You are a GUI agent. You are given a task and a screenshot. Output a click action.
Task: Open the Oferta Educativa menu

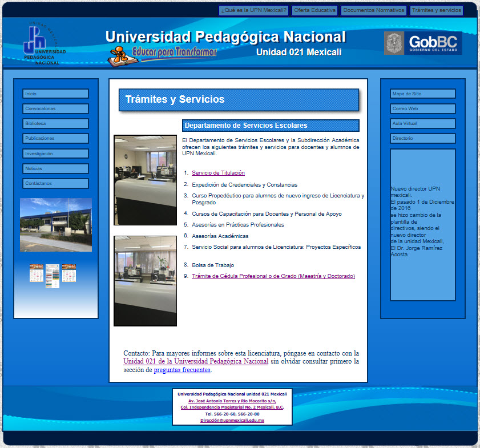point(314,10)
